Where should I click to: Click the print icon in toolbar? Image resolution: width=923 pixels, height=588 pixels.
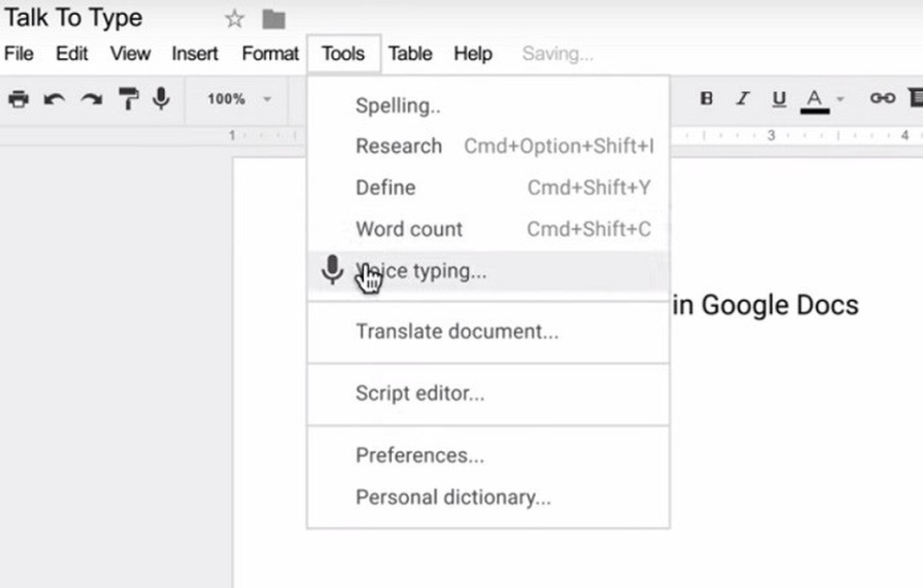pyautogui.click(x=18, y=98)
